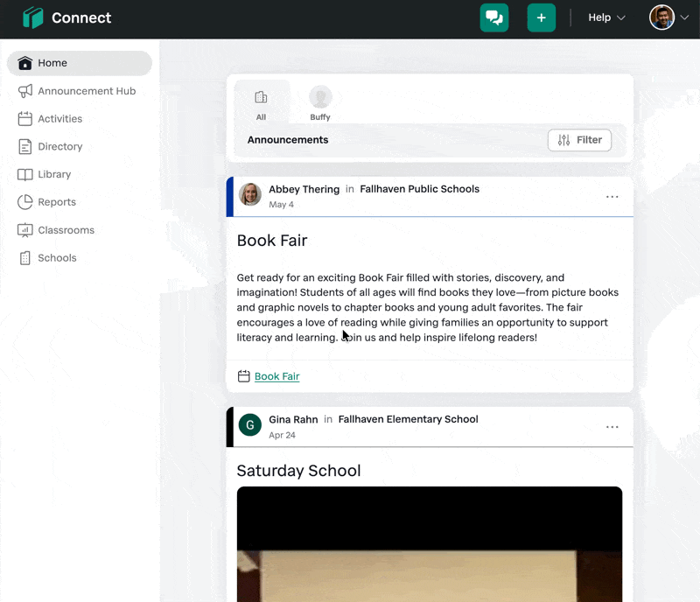The image size is (700, 602).
Task: Click Fallhaven Elementary School group name
Action: (x=408, y=419)
